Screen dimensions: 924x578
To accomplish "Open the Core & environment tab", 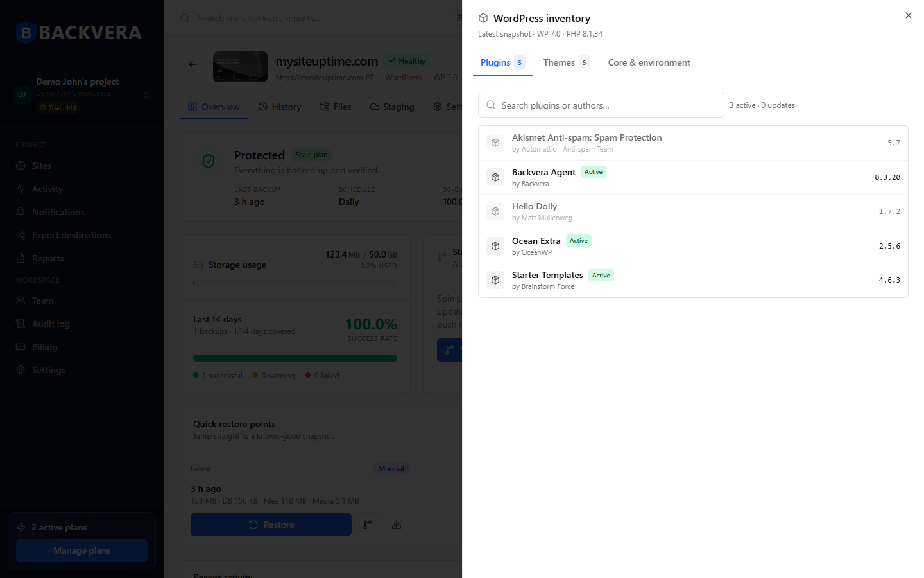I will [649, 62].
